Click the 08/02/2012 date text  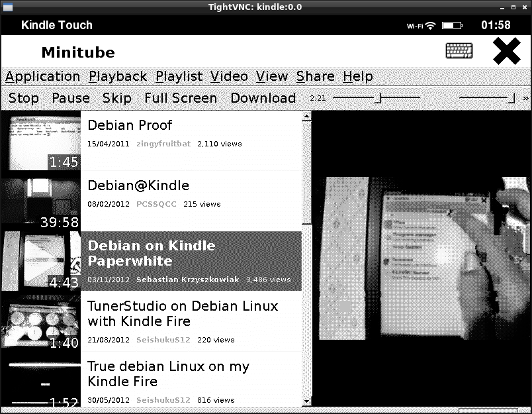point(109,204)
